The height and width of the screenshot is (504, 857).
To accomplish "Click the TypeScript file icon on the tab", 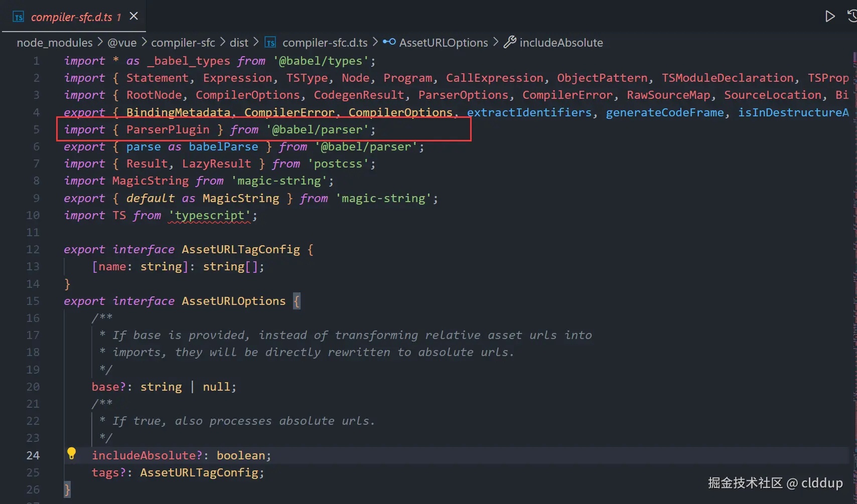I will point(19,17).
